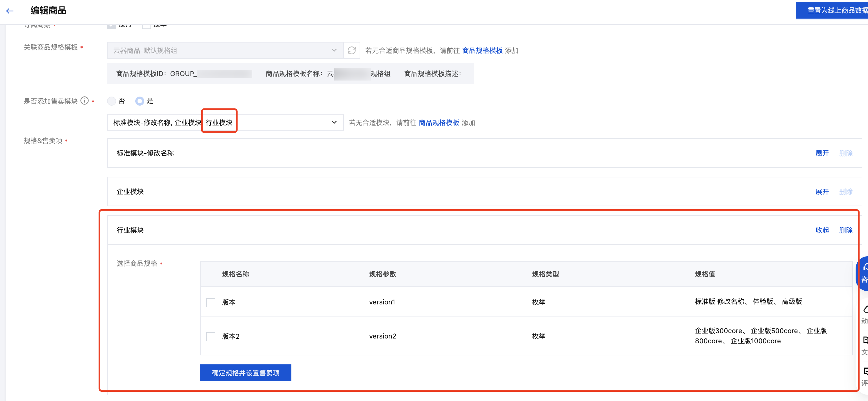Click the info icon beside 是否添加售卖模块
868x401 pixels.
[x=85, y=101]
